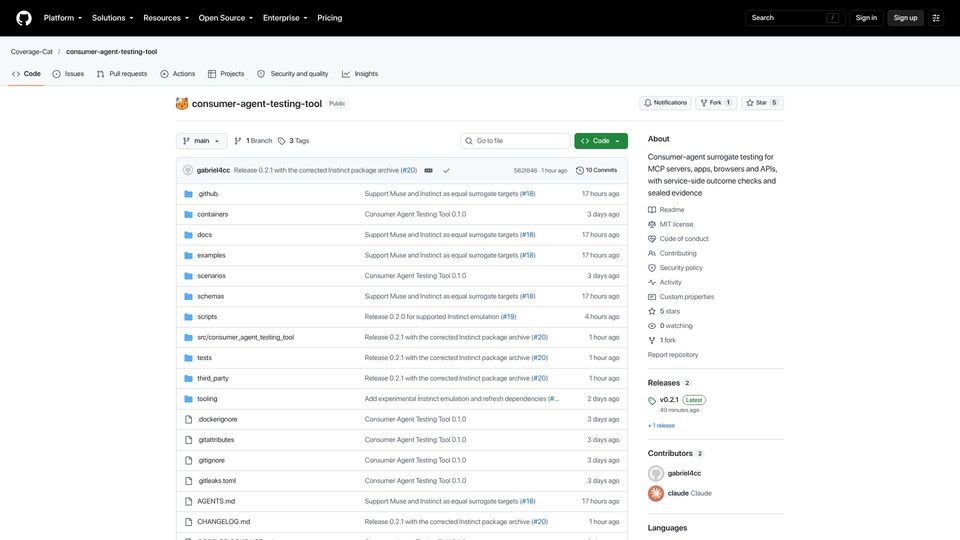This screenshot has width=960, height=540.
Task: Open the .github folder
Action: coord(208,193)
